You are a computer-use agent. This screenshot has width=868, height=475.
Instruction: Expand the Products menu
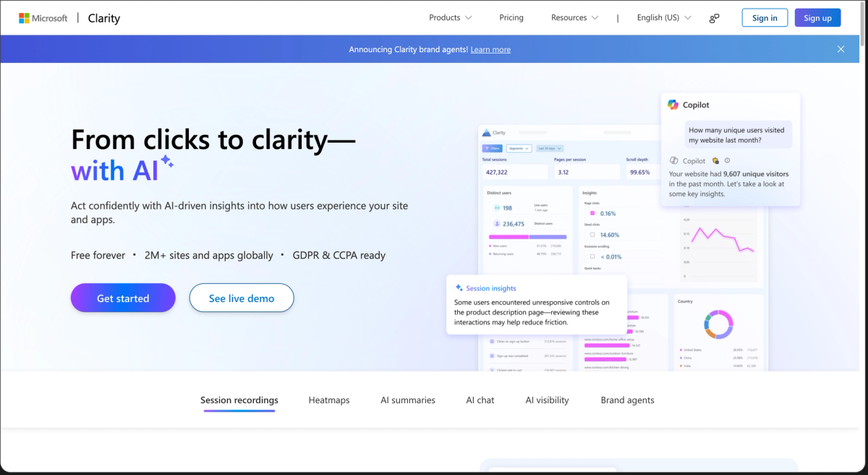[x=450, y=17]
